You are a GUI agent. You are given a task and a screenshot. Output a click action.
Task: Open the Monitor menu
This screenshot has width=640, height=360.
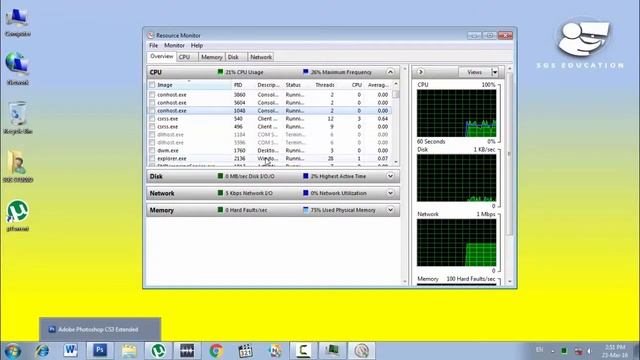(174, 45)
